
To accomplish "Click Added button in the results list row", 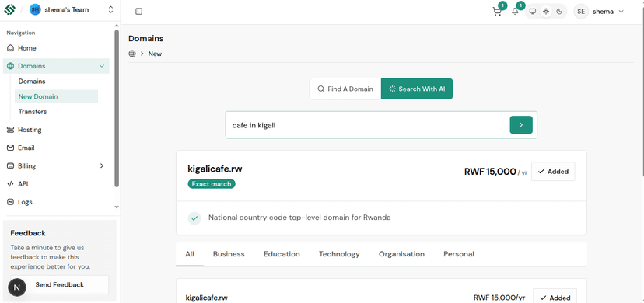I will tap(555, 297).
